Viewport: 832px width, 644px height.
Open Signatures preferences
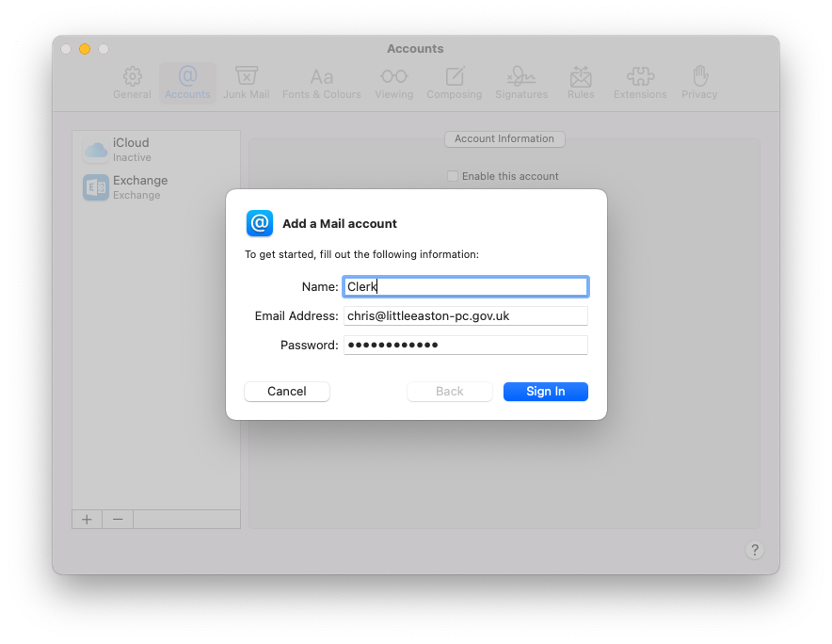point(521,83)
